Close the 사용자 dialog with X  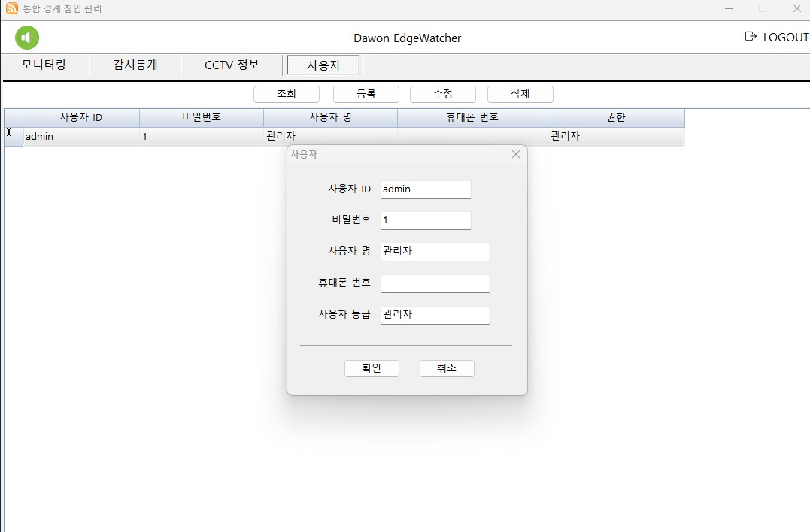pos(515,154)
